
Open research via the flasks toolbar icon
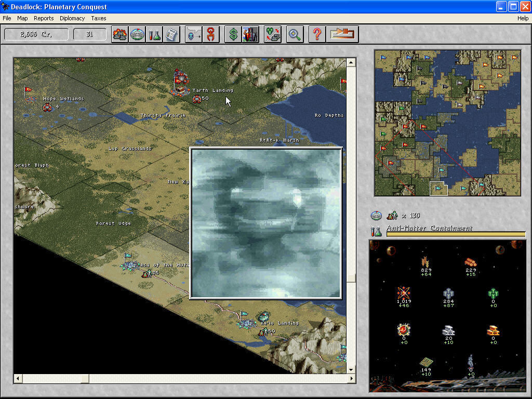pyautogui.click(x=154, y=34)
